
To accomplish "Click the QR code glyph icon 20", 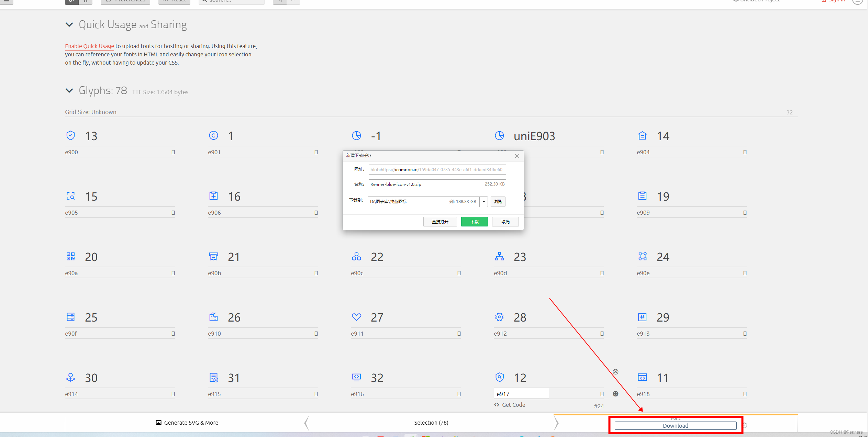I will tap(70, 256).
